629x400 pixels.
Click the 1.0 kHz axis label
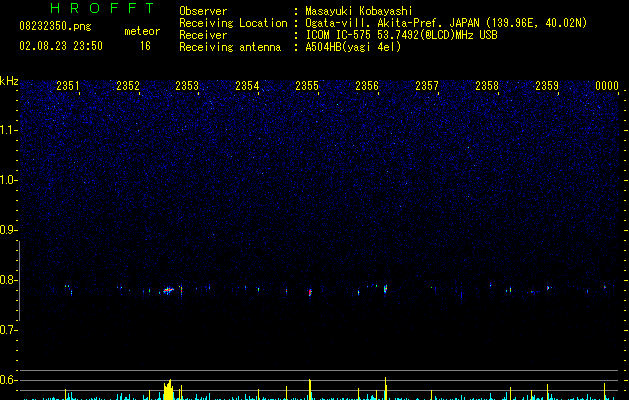point(8,180)
